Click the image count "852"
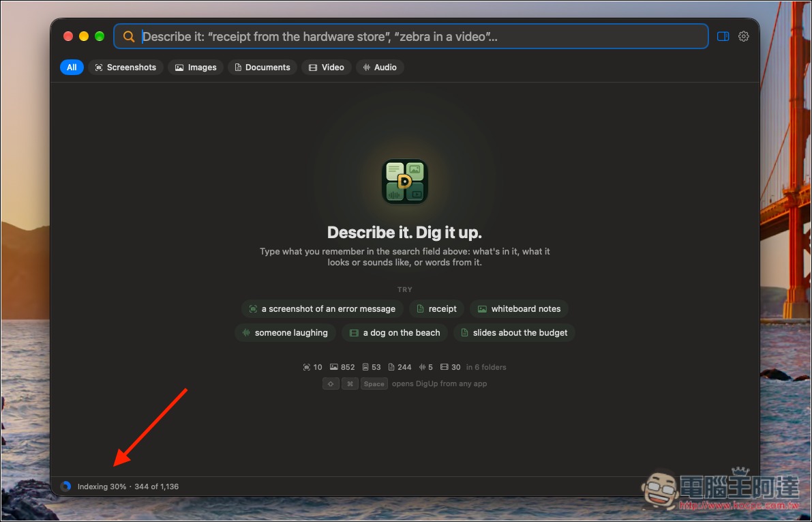 pyautogui.click(x=342, y=367)
